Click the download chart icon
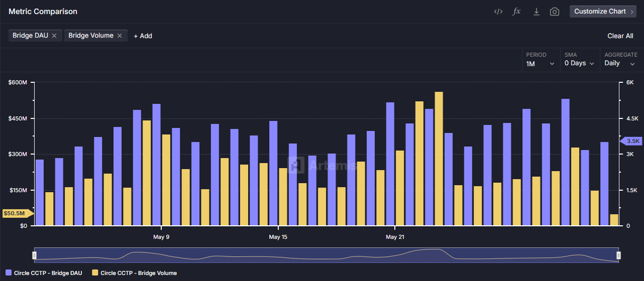The width and height of the screenshot is (644, 281). tap(536, 12)
